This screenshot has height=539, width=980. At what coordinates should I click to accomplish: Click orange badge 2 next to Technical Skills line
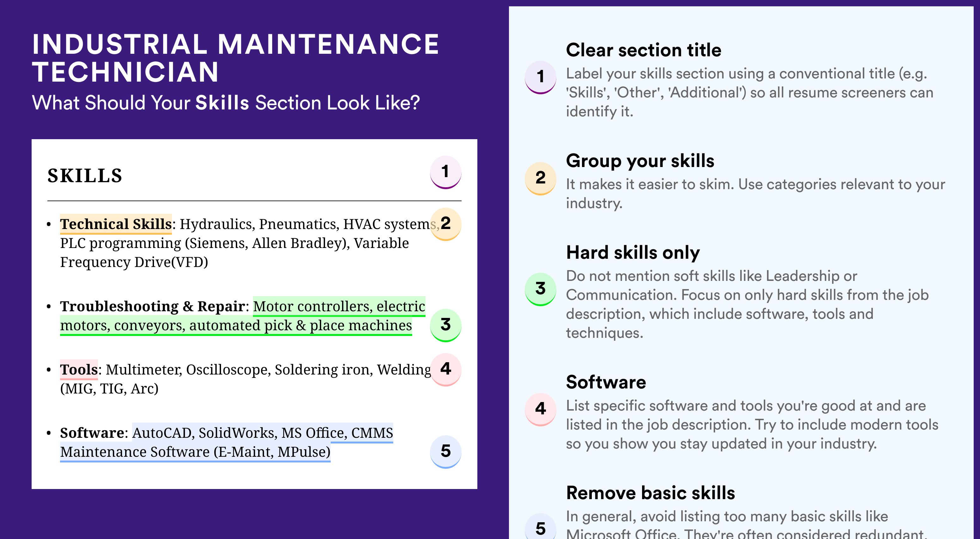pyautogui.click(x=445, y=223)
